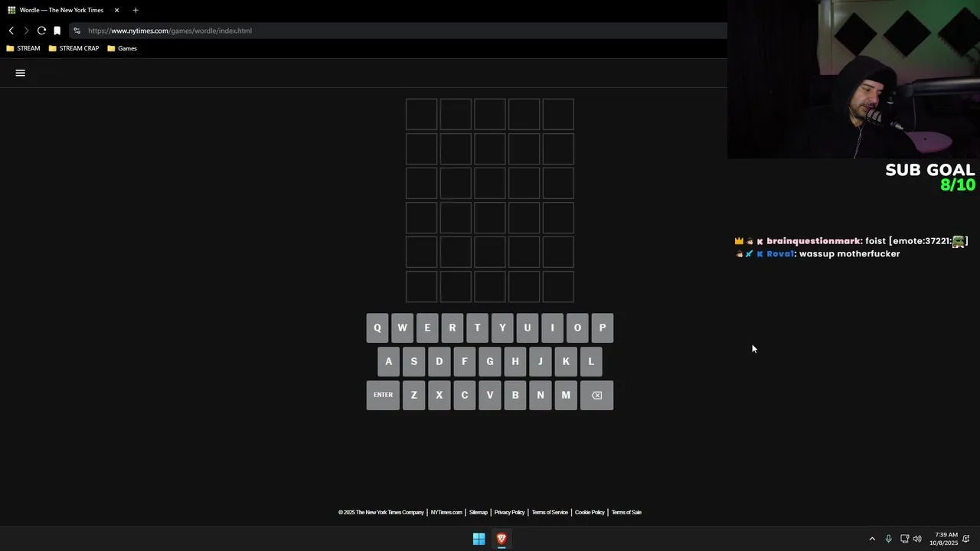Tap the H key on Wordle keyboard
Image resolution: width=980 pixels, height=551 pixels.
tap(515, 361)
